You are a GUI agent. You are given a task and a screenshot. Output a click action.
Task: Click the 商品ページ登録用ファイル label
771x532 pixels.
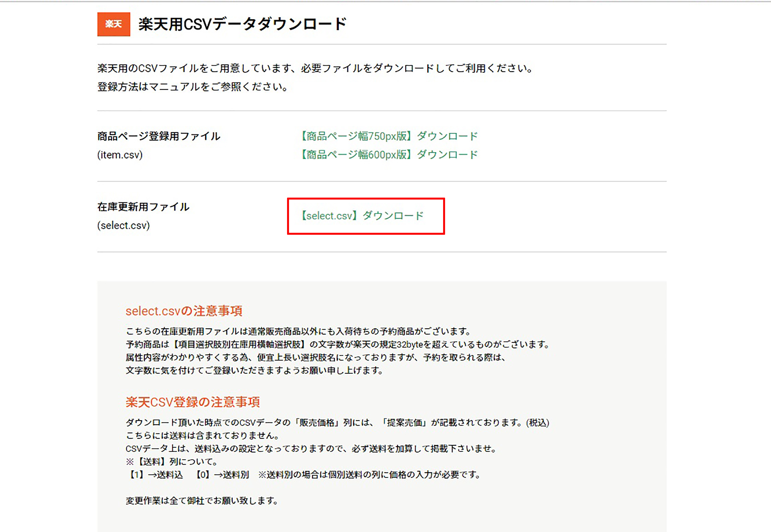pos(159,136)
